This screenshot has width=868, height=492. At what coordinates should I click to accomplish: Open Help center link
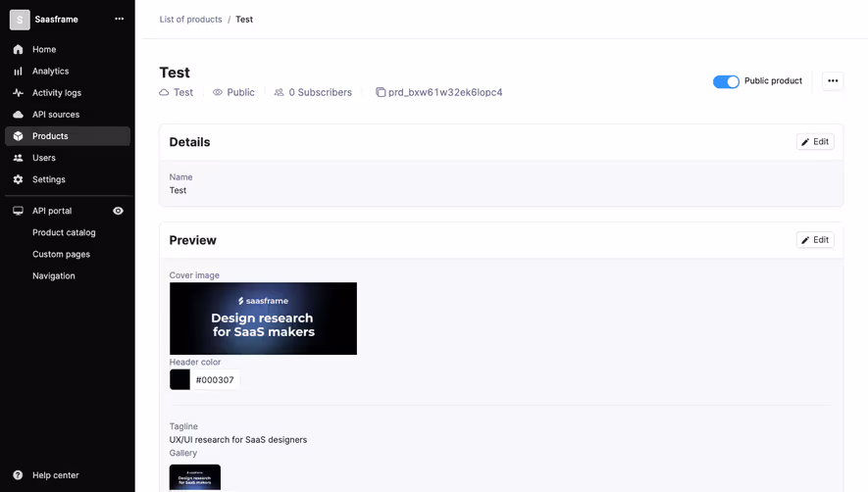click(55, 475)
